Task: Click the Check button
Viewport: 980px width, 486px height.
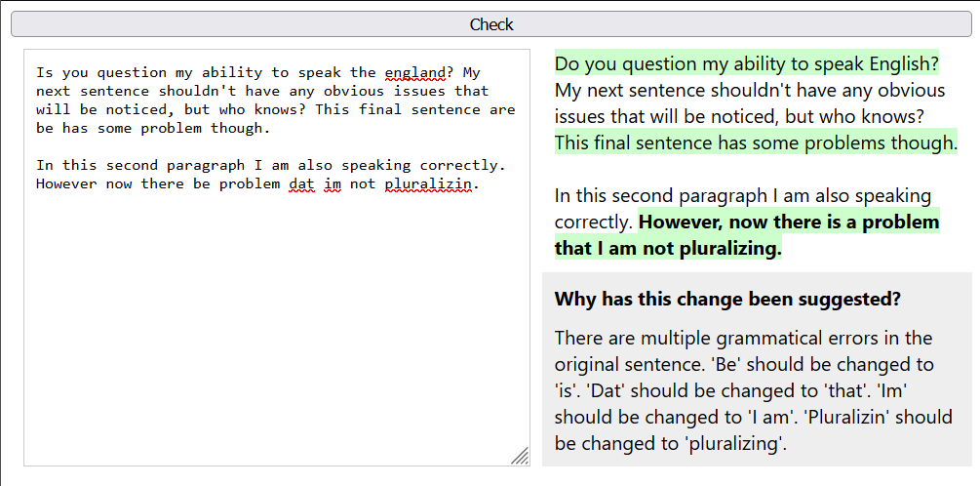Action: (491, 24)
